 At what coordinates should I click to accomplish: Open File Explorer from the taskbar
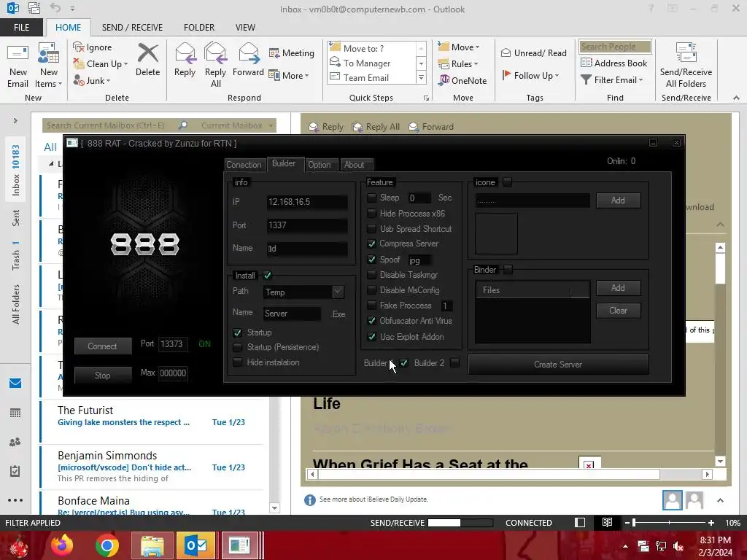point(152,545)
